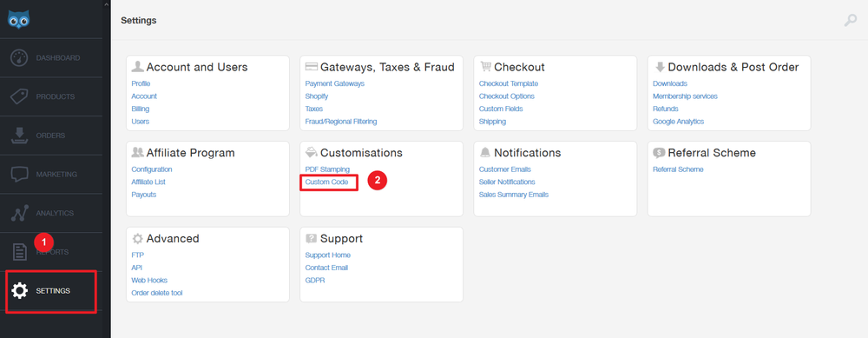The height and width of the screenshot is (338, 868).
Task: Open Orders menu item
Action: 50,136
